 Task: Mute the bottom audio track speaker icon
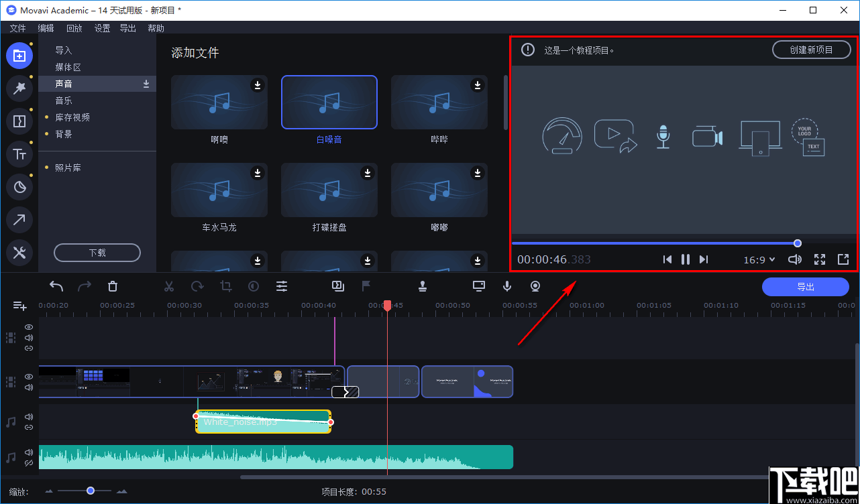(x=28, y=452)
